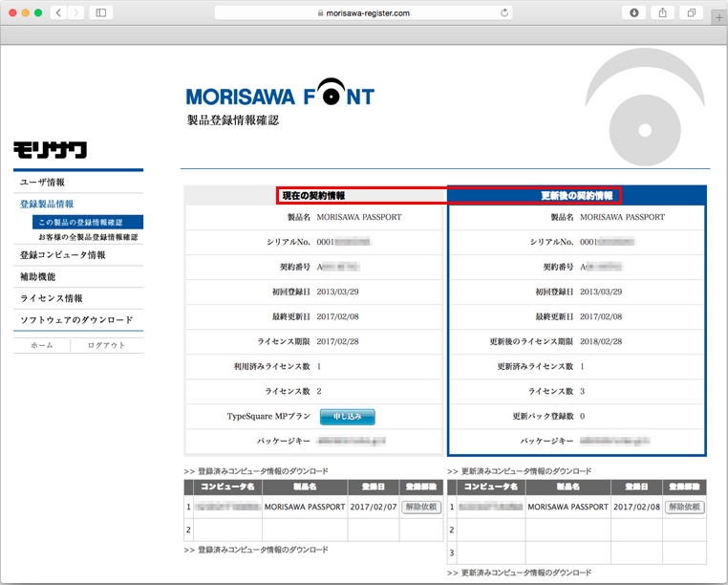Add a new tab with the plus button
This screenshot has height=585, width=728.
click(719, 18)
